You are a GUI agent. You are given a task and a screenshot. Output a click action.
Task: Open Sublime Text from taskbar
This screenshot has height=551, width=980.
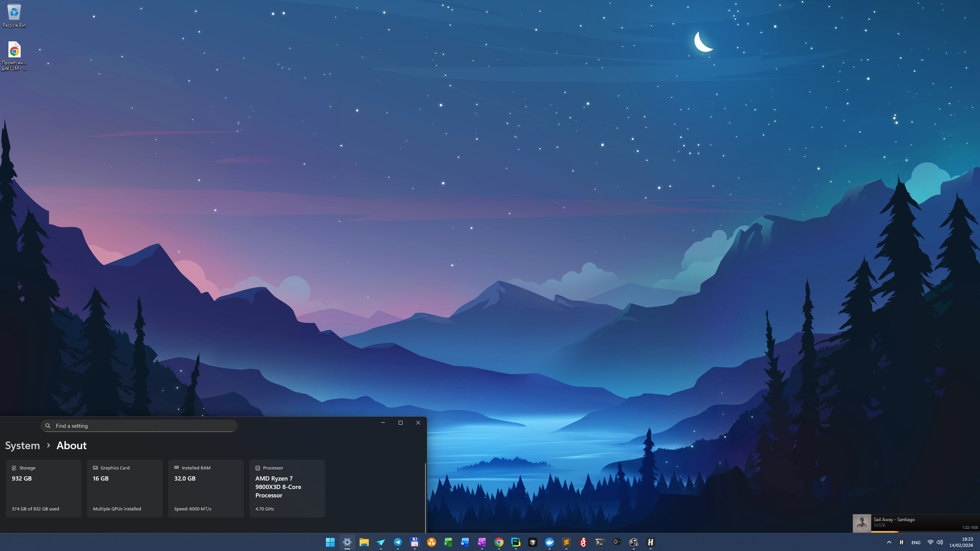pos(566,542)
